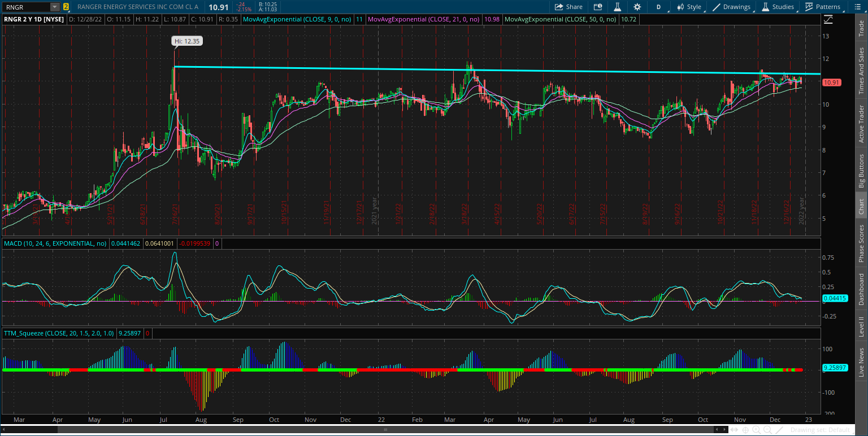The height and width of the screenshot is (436, 868).
Task: Click the standalone Studies flask icon in the toolbar
Action: (x=617, y=7)
